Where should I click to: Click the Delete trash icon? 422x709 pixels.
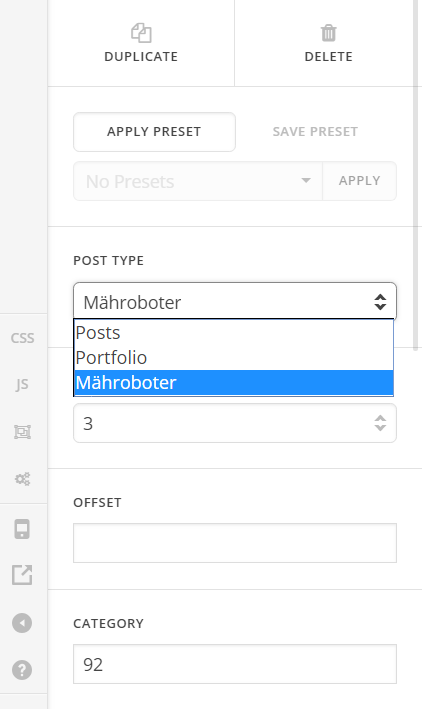[x=328, y=33]
